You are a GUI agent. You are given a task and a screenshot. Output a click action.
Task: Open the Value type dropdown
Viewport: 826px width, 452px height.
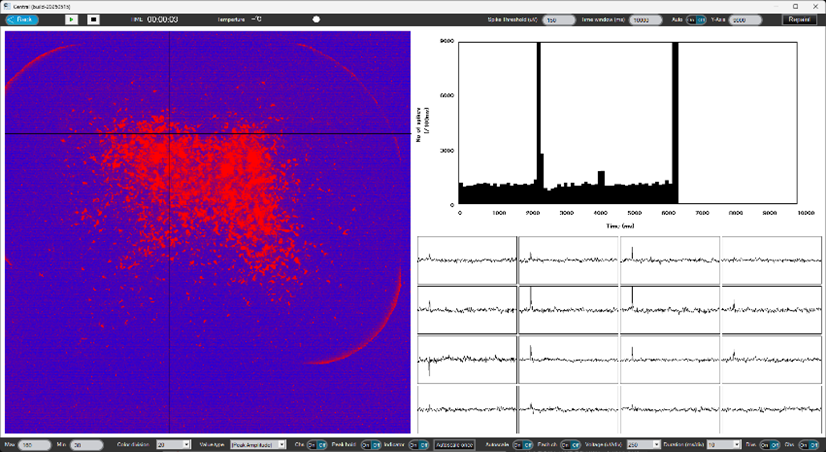258,444
